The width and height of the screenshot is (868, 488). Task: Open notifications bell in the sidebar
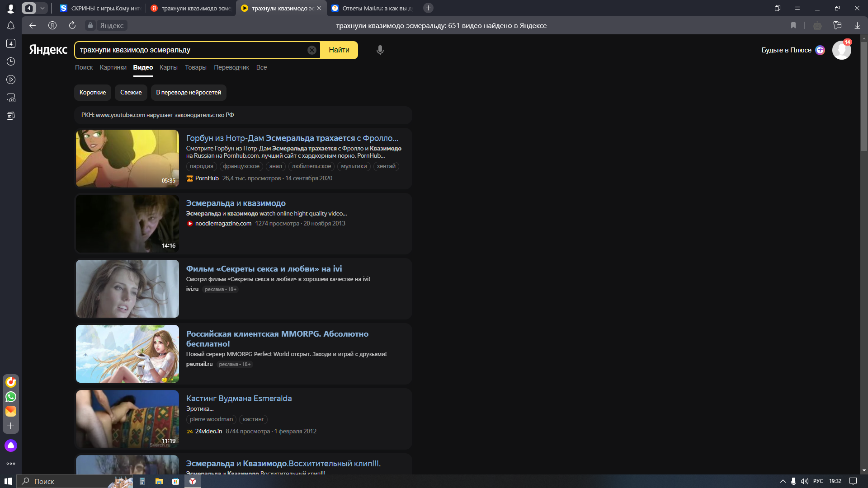coord(11,26)
